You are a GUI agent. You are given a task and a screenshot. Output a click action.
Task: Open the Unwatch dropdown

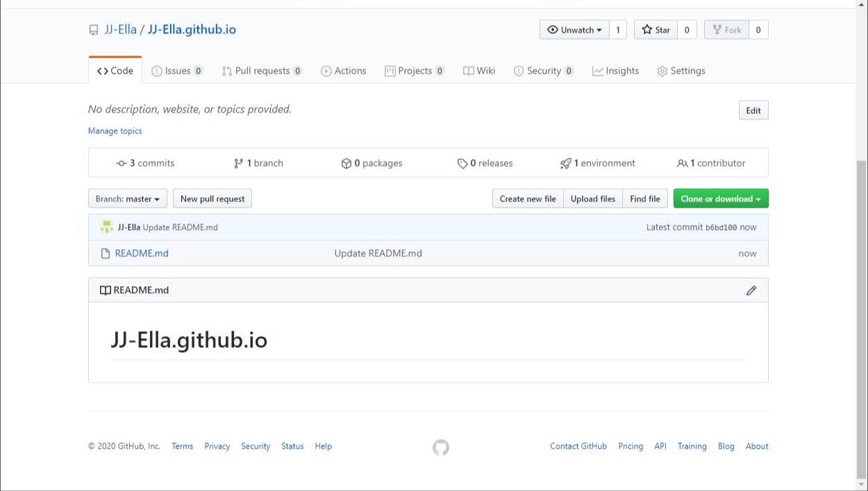point(574,30)
